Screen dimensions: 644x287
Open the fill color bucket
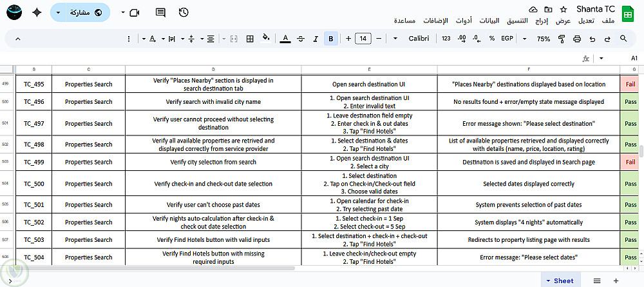[x=266, y=38]
